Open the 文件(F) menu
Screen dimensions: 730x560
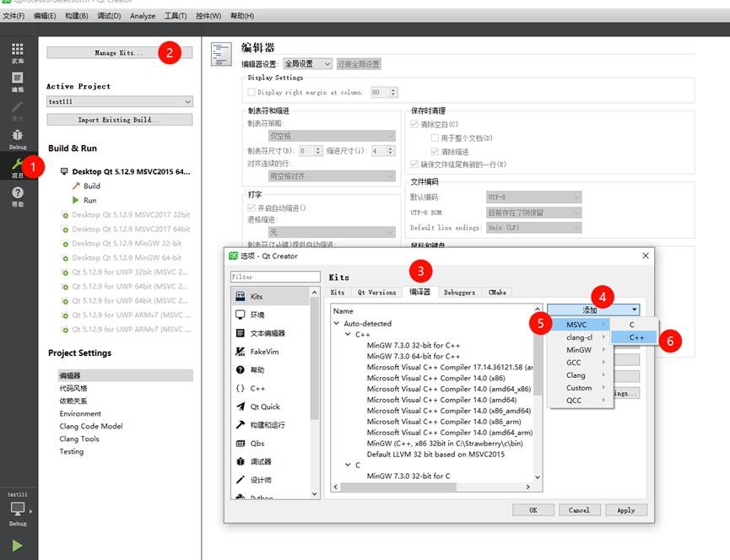click(x=14, y=16)
